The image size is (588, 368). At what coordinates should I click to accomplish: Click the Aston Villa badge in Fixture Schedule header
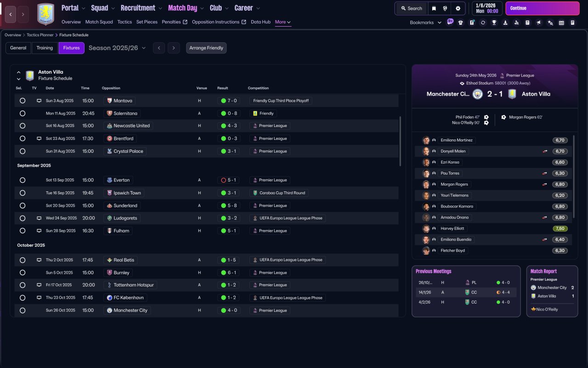pyautogui.click(x=30, y=75)
